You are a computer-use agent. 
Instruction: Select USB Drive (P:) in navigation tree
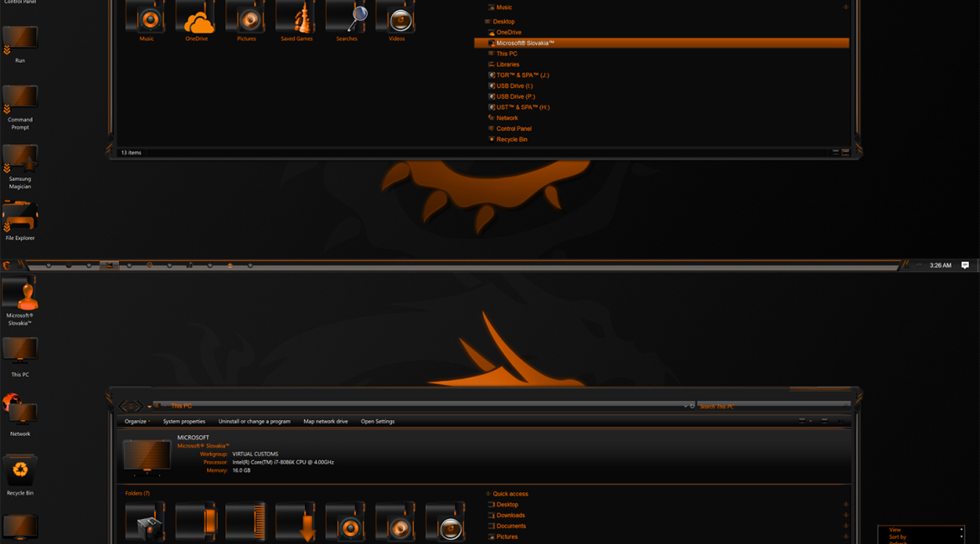point(515,97)
